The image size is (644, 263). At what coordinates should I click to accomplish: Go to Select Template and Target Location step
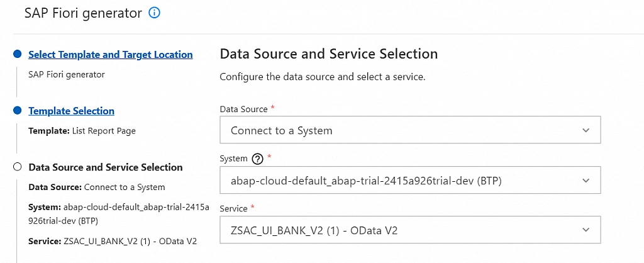point(111,55)
